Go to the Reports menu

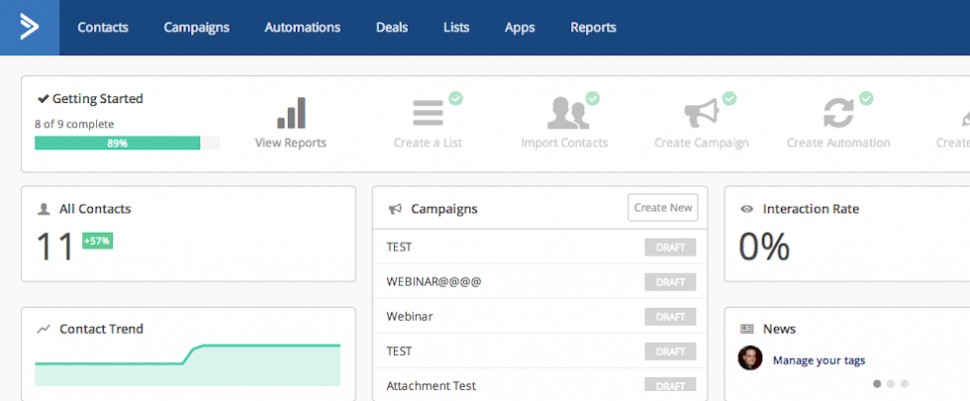593,27
